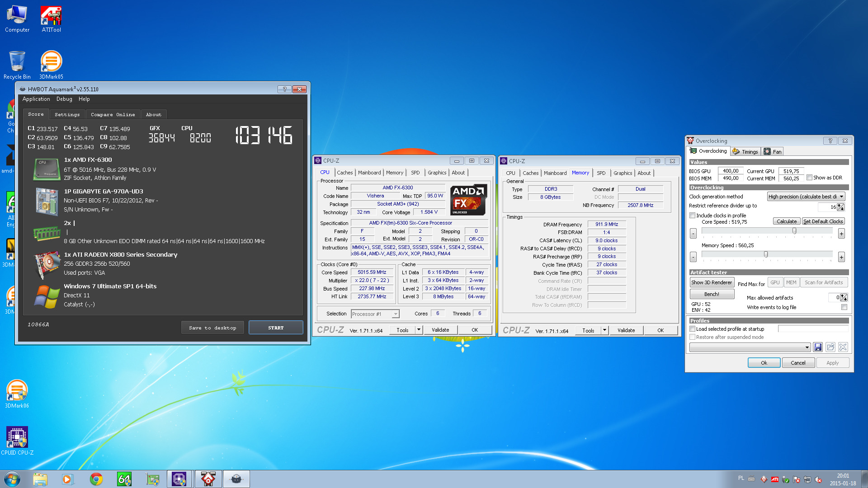Screen dimensions: 868x488
Task: Open the Timings tab in ATITool
Action: coord(745,151)
